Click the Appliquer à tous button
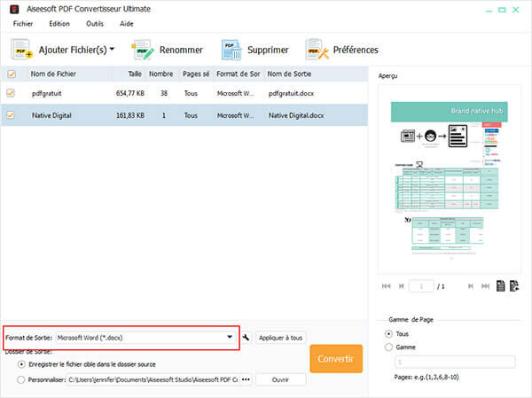Screen dimensions: 532x398 280,338
